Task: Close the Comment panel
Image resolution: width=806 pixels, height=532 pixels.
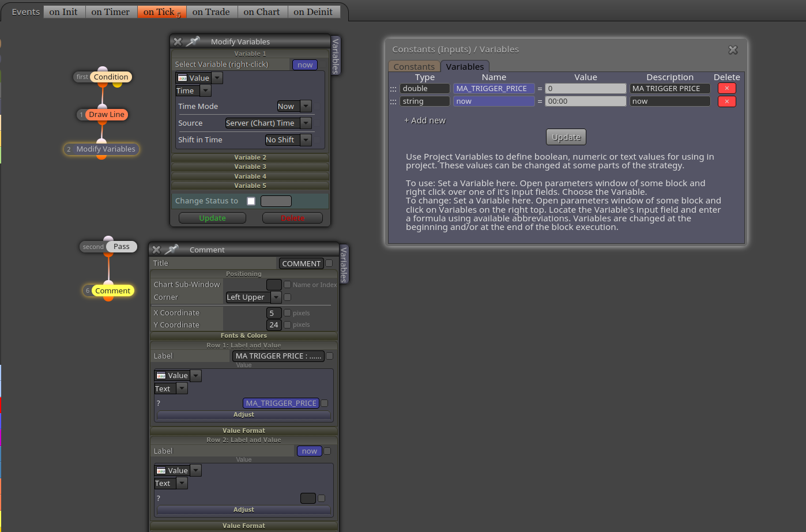Action: click(156, 250)
